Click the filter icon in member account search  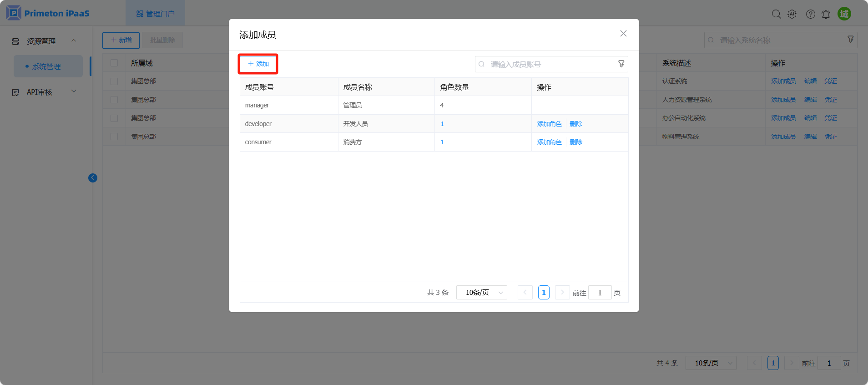(x=621, y=64)
